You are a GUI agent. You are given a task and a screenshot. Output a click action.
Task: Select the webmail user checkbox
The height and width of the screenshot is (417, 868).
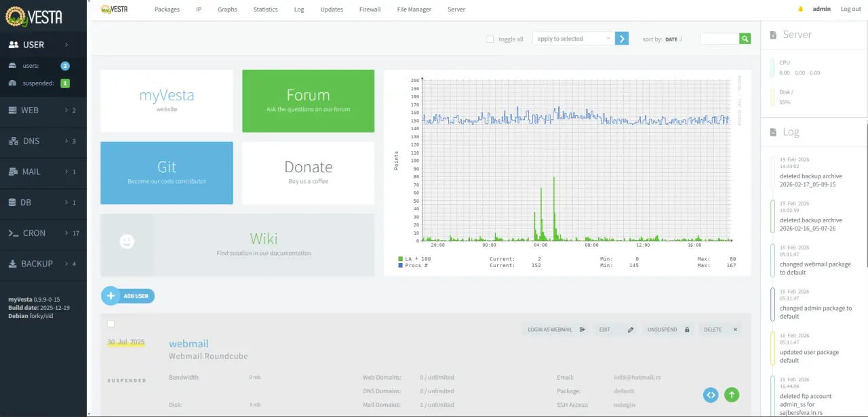111,324
